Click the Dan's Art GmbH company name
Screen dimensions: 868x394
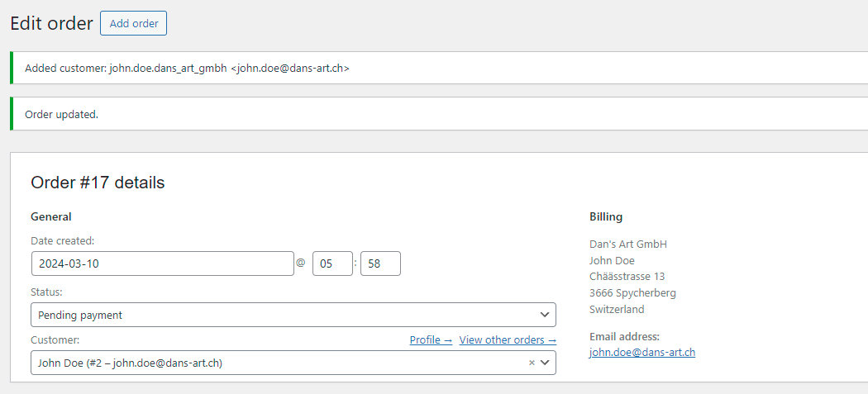tap(628, 244)
